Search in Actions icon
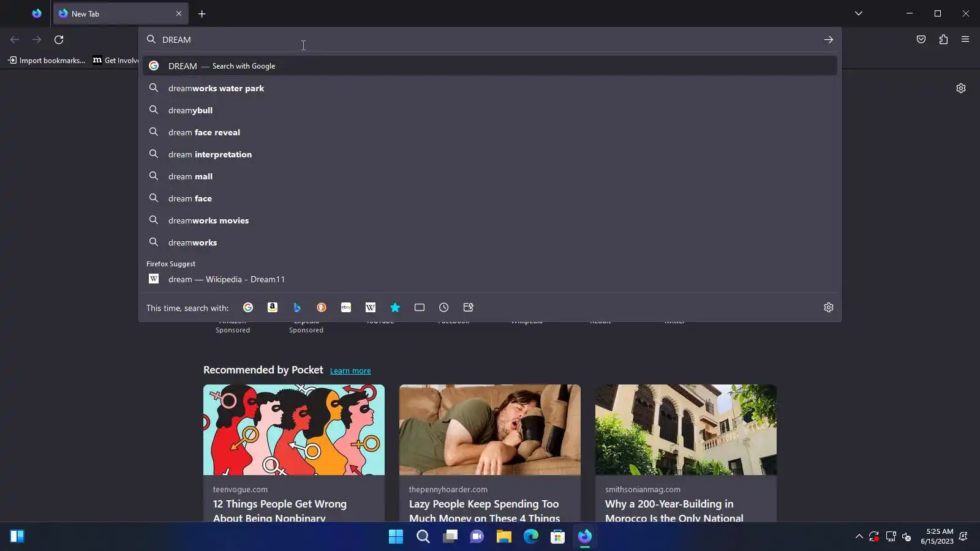 469,307
